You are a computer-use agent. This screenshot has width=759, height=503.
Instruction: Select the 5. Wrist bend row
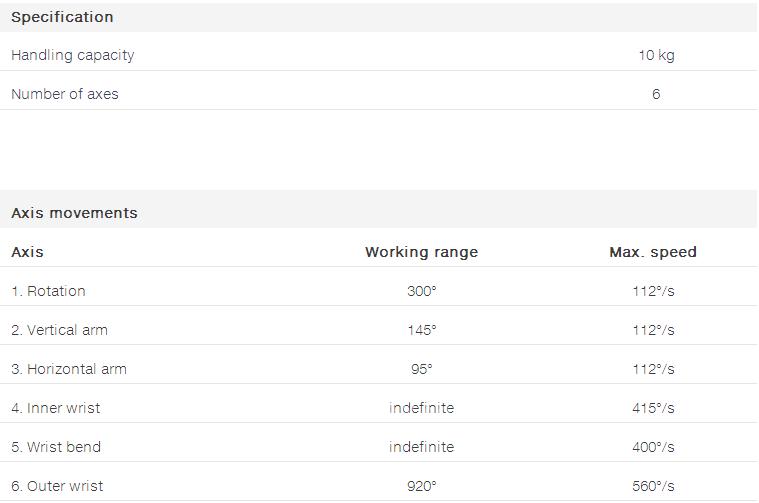tap(56, 447)
